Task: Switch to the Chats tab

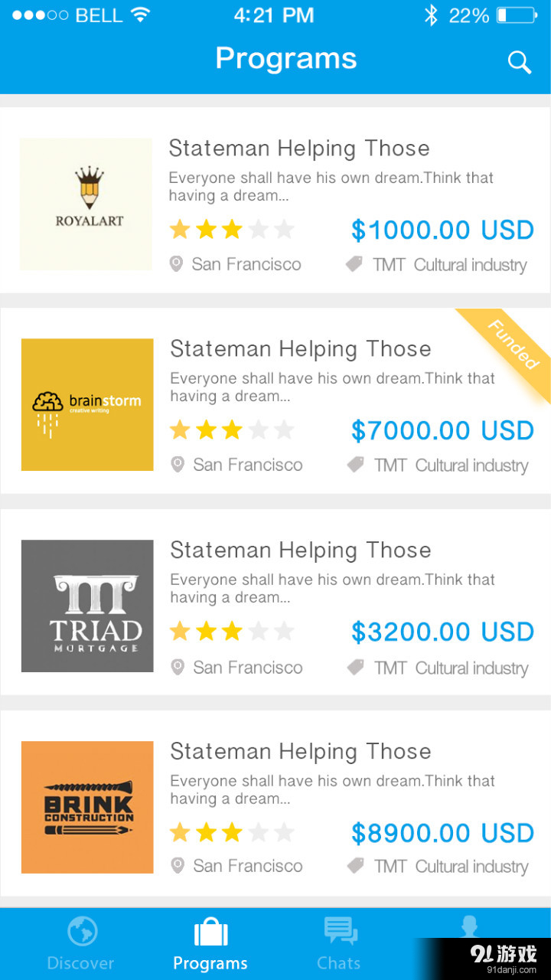Action: pos(340,932)
